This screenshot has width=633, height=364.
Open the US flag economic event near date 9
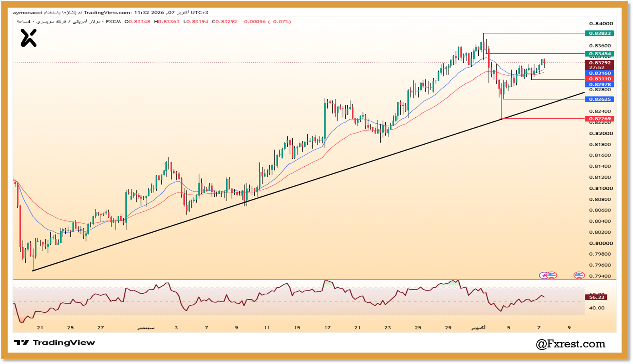pyautogui.click(x=579, y=275)
